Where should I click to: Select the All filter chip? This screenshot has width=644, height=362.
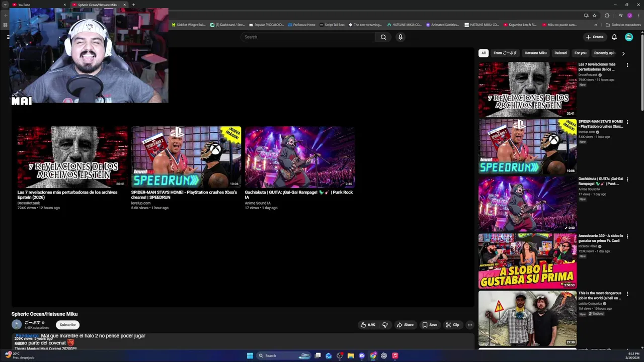[484, 53]
